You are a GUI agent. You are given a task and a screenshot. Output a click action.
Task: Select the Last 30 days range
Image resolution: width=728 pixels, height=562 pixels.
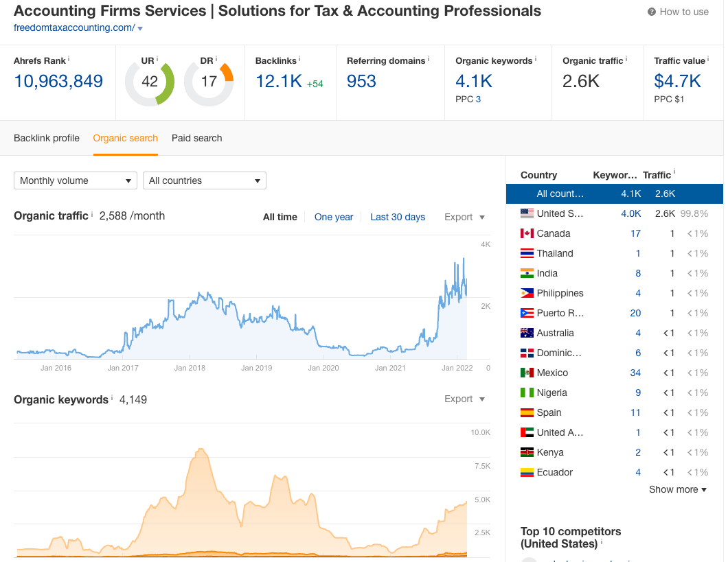click(398, 217)
